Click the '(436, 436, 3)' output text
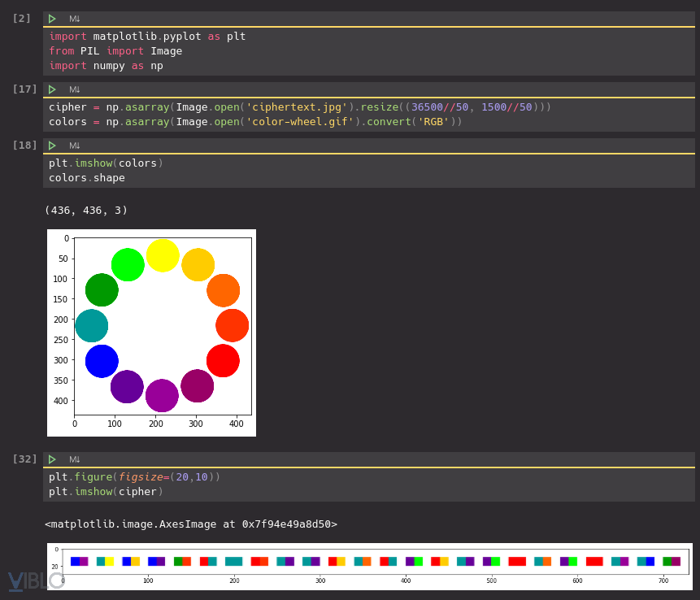Screen dimensions: 700x600 (x=86, y=211)
